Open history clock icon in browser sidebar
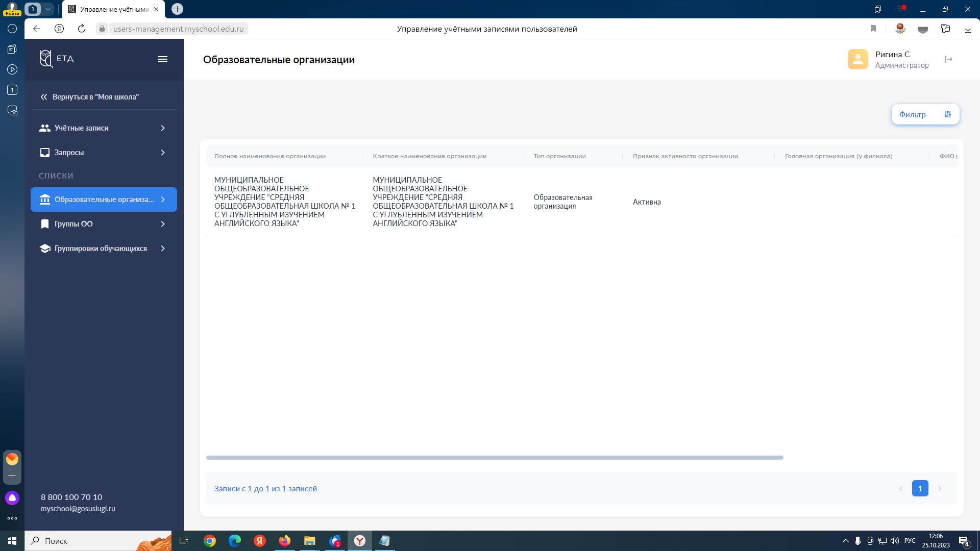 point(12,29)
